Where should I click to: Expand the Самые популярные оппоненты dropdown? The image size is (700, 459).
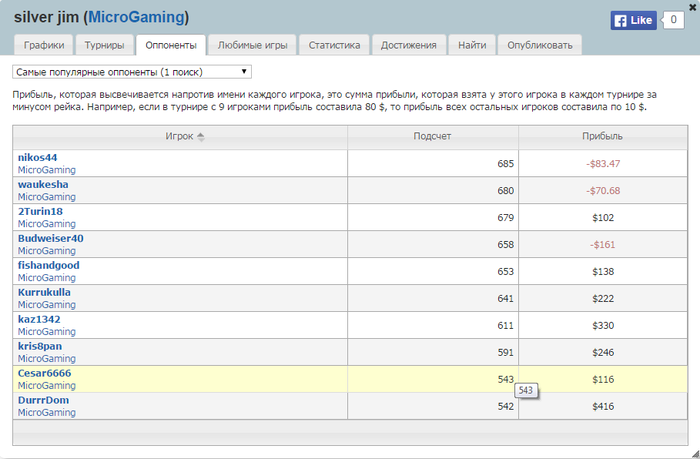tap(132, 72)
